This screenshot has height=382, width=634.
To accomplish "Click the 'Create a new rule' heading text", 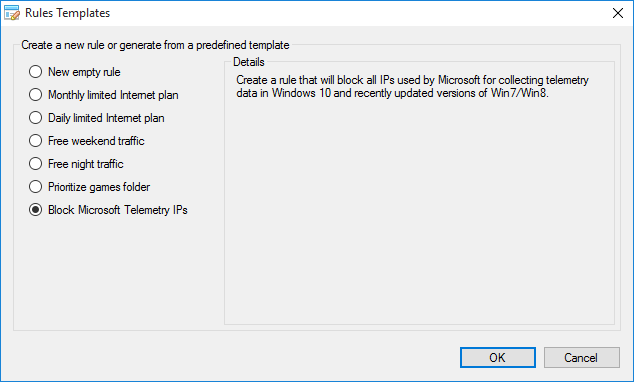I will [x=155, y=45].
